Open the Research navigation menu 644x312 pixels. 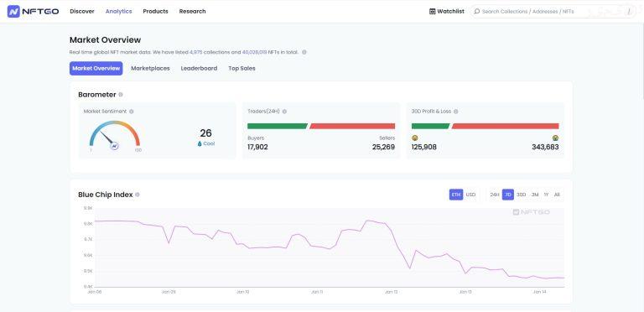(x=192, y=12)
